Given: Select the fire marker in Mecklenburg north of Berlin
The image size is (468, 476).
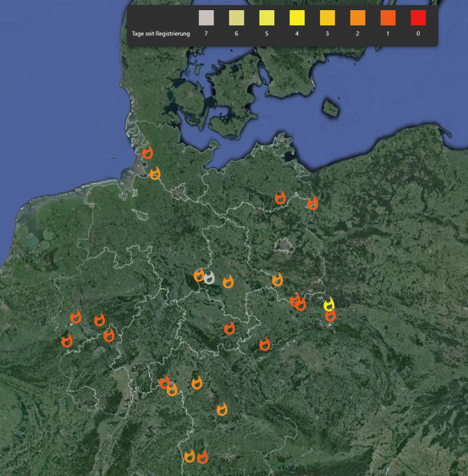Looking at the screenshot, I should (x=280, y=197).
